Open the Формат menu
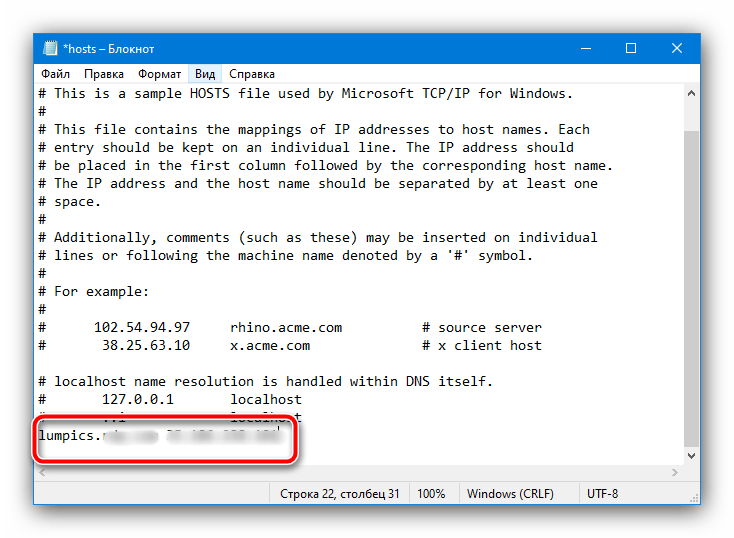This screenshot has width=734, height=538. pyautogui.click(x=159, y=74)
